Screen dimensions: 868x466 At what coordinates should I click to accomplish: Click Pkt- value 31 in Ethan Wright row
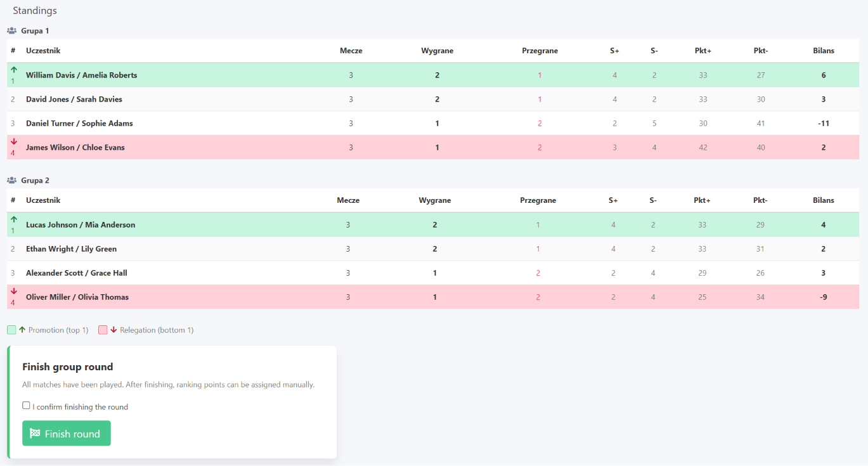click(760, 249)
